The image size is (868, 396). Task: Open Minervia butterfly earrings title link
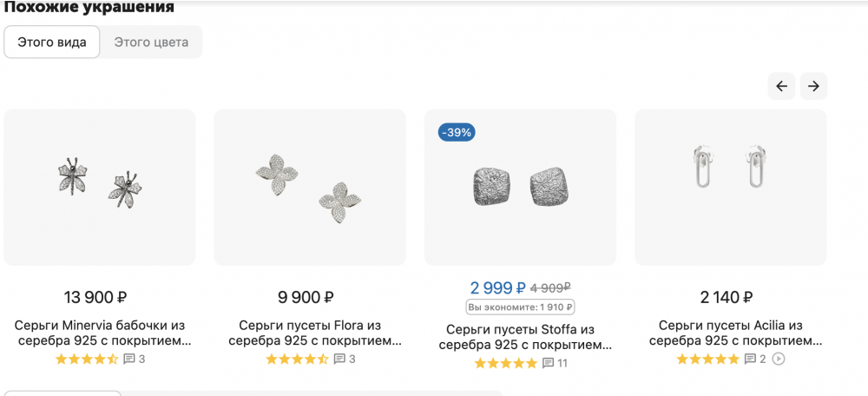102,333
